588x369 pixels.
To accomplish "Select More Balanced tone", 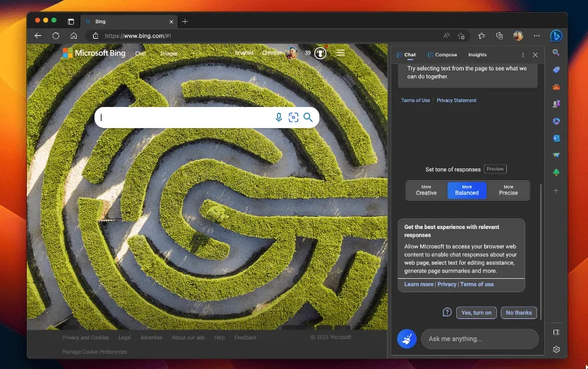I will click(x=467, y=190).
